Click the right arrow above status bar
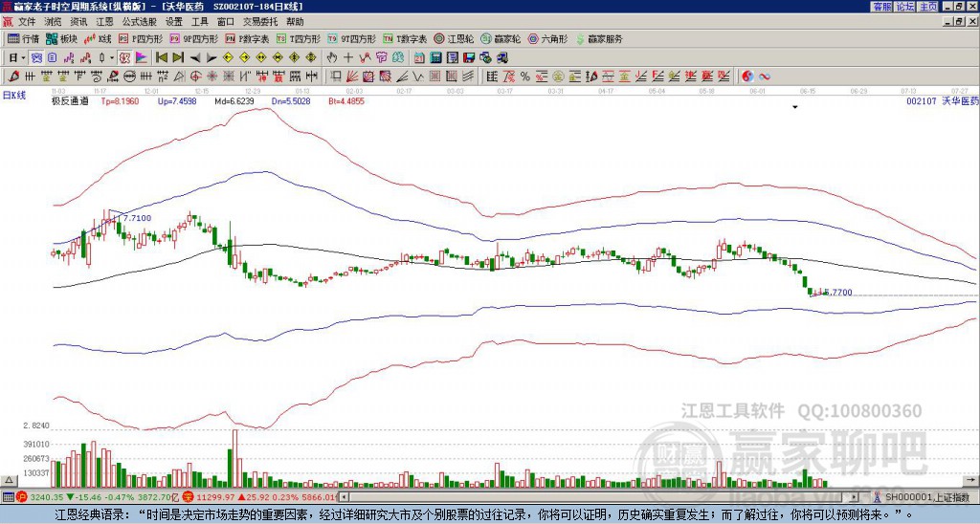The image size is (980, 524). [x=970, y=480]
